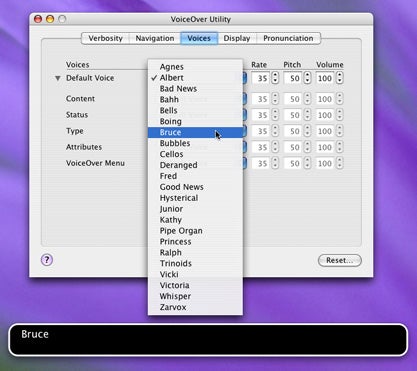The width and height of the screenshot is (417, 371).
Task: Choose the Cellos voice
Action: 195,154
